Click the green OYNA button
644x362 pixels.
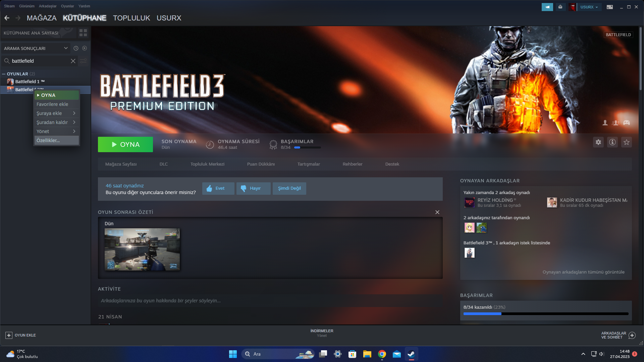click(125, 144)
